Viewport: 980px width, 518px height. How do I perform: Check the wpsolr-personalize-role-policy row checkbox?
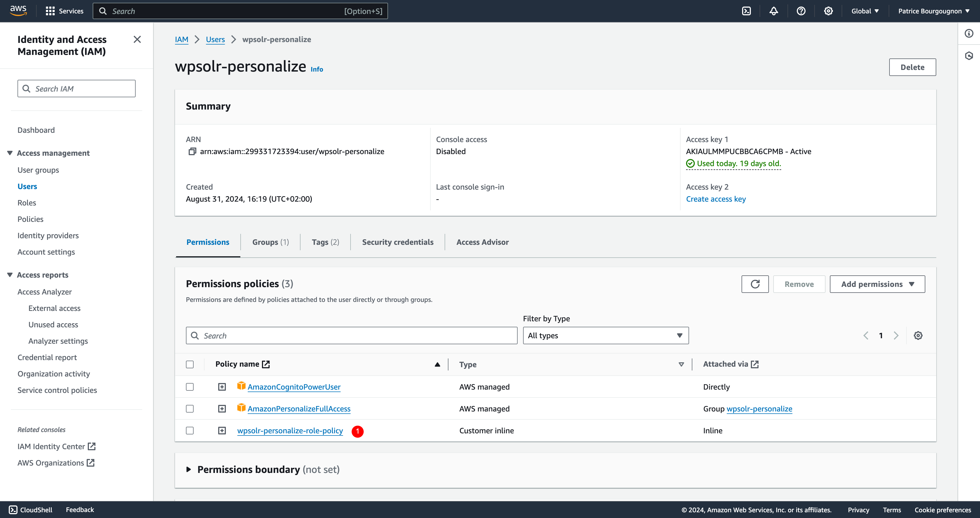click(x=190, y=431)
